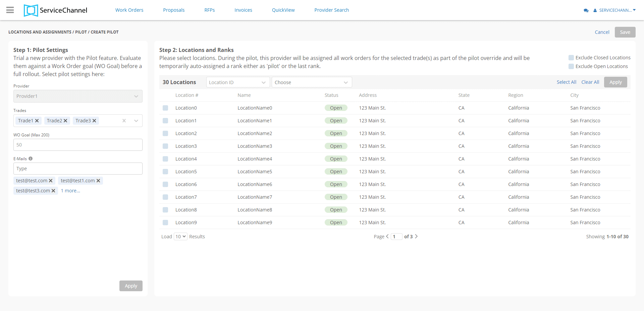
Task: Show E-Mails info tooltip icon
Action: pos(31,159)
